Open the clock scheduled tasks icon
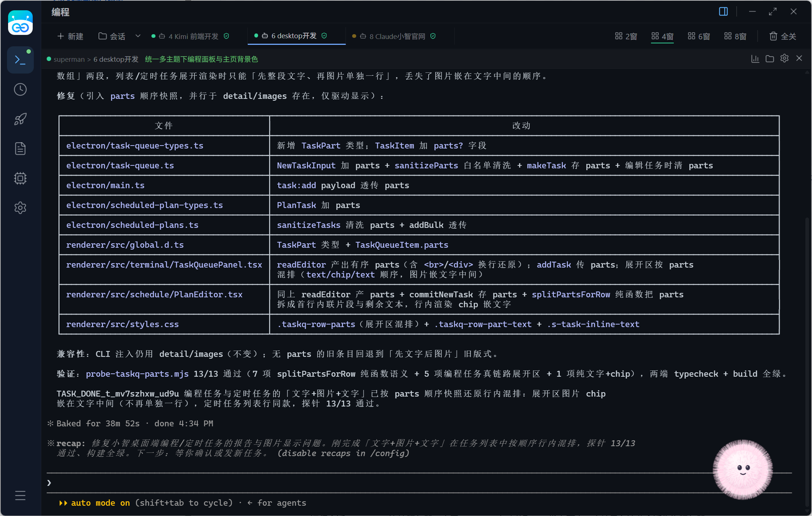The height and width of the screenshot is (516, 812). click(20, 89)
